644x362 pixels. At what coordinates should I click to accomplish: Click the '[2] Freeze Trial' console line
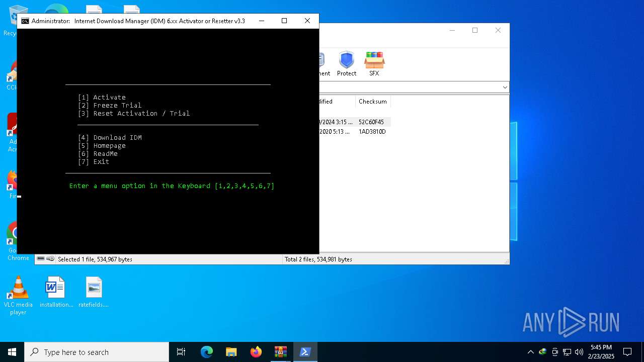[x=110, y=106]
